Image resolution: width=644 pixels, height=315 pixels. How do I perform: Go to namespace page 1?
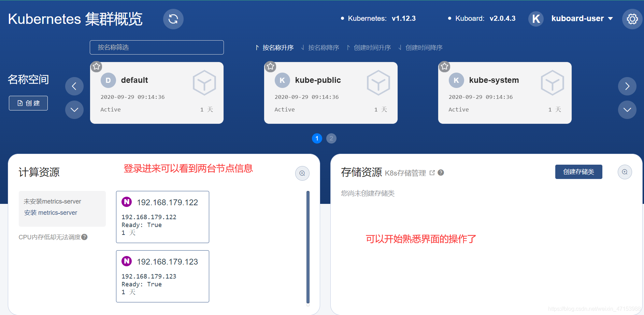click(x=317, y=138)
